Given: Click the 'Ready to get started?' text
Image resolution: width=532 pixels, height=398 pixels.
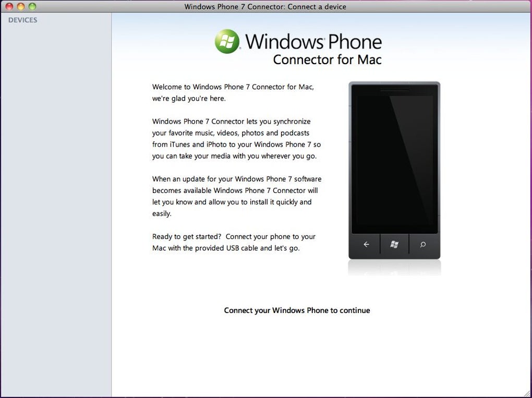Looking at the screenshot, I should (x=187, y=236).
